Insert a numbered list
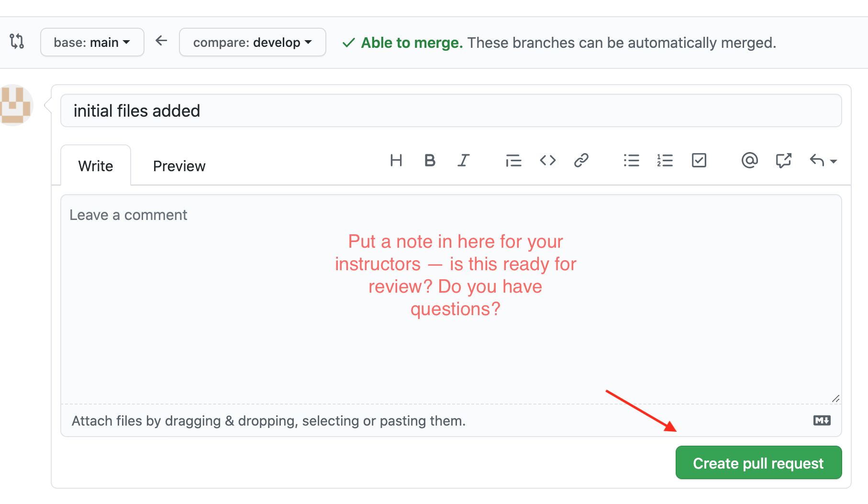This screenshot has height=504, width=868. coord(665,160)
